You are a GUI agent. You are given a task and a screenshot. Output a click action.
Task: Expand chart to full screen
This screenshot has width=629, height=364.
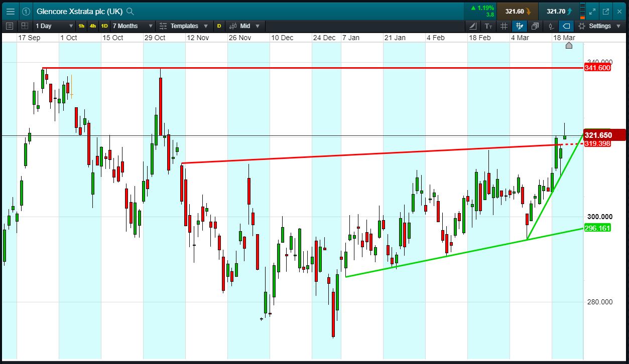coord(592,11)
